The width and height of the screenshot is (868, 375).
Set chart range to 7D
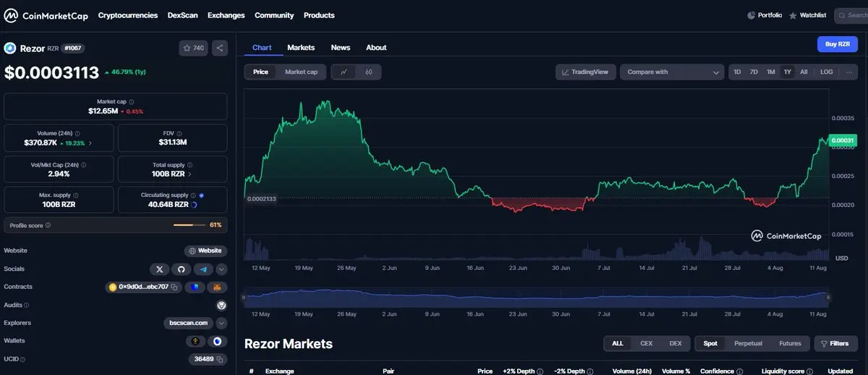tap(754, 72)
